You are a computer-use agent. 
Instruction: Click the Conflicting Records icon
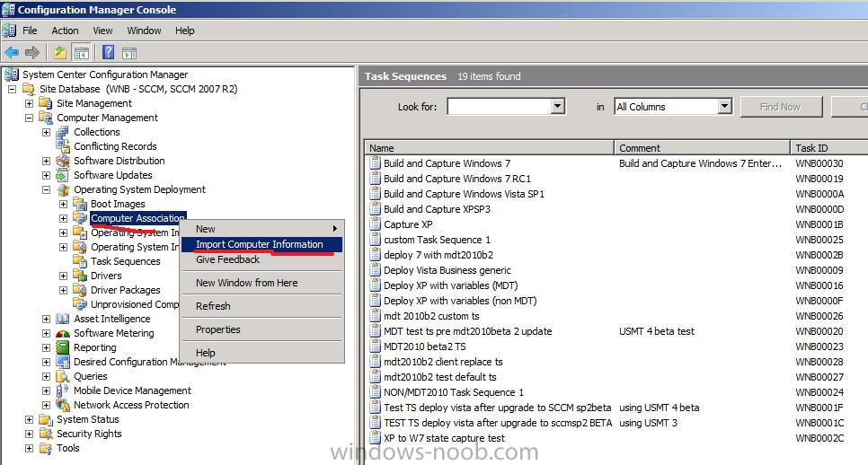click(63, 146)
